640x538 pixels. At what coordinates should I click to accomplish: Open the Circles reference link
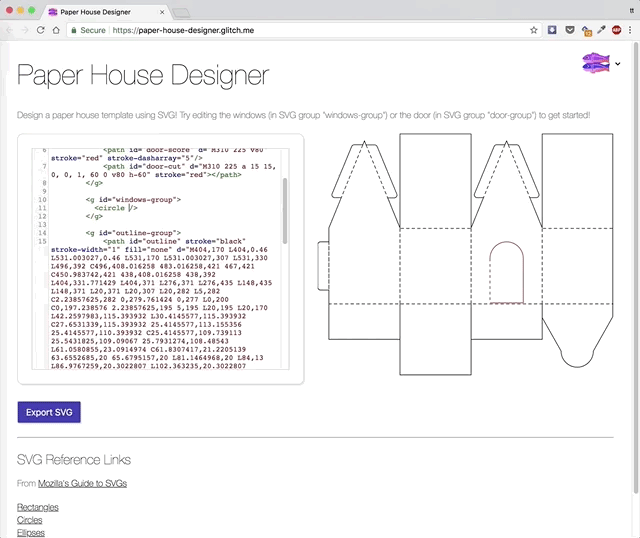tap(29, 520)
